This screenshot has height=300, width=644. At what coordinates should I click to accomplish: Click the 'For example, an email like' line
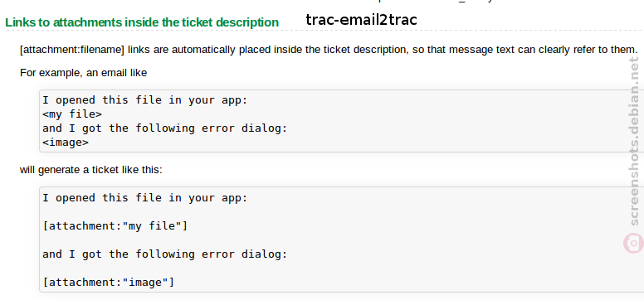click(83, 73)
